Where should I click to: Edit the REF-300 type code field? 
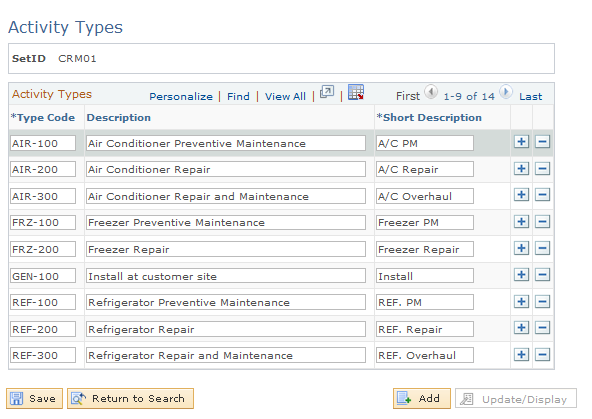tap(43, 355)
